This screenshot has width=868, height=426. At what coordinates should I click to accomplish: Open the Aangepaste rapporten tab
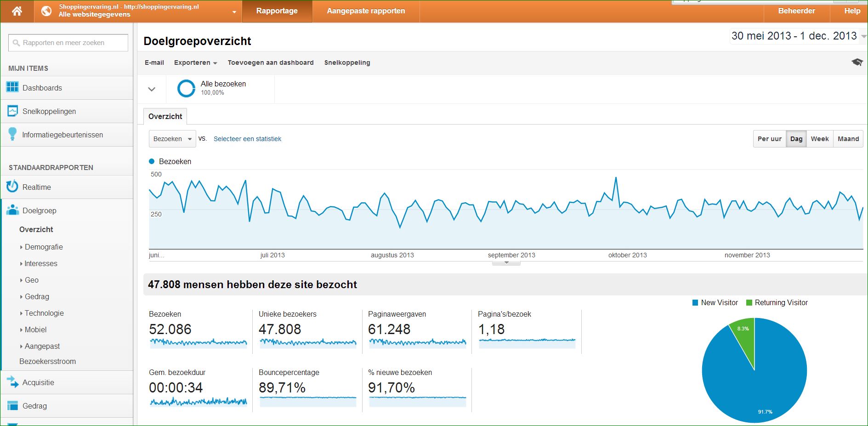pos(366,11)
